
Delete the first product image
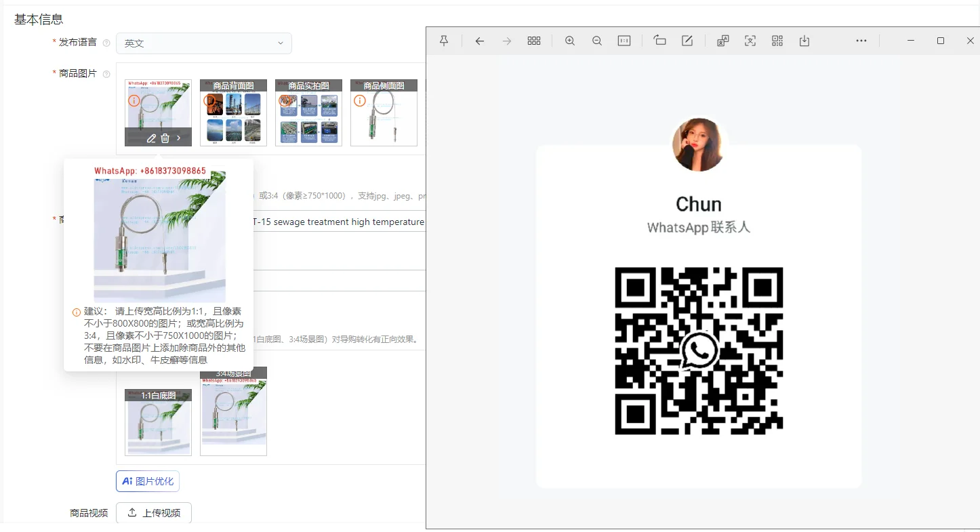165,138
